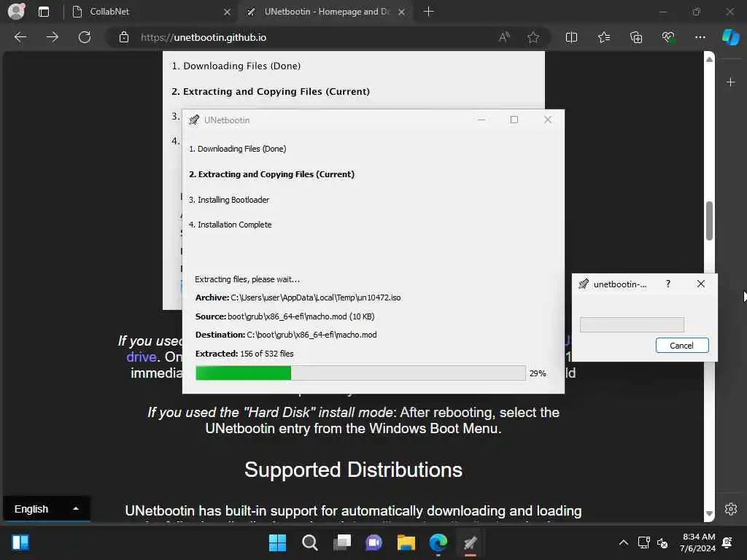Click the small dialog progress bar
Screen dimensions: 747x560
point(632,324)
